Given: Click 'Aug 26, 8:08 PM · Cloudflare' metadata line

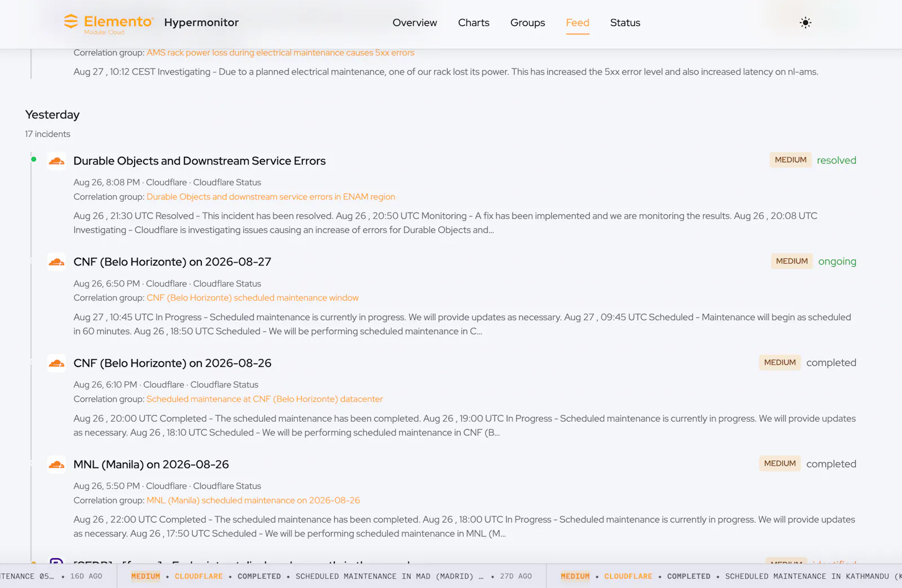Looking at the screenshot, I should click(167, 183).
